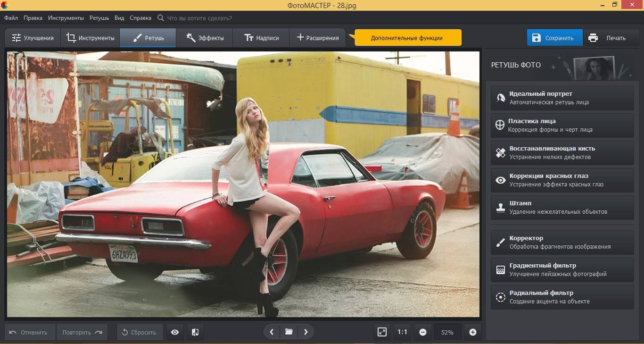Click the zoom out minus icon
This screenshot has height=344, width=644.
pyautogui.click(x=423, y=332)
